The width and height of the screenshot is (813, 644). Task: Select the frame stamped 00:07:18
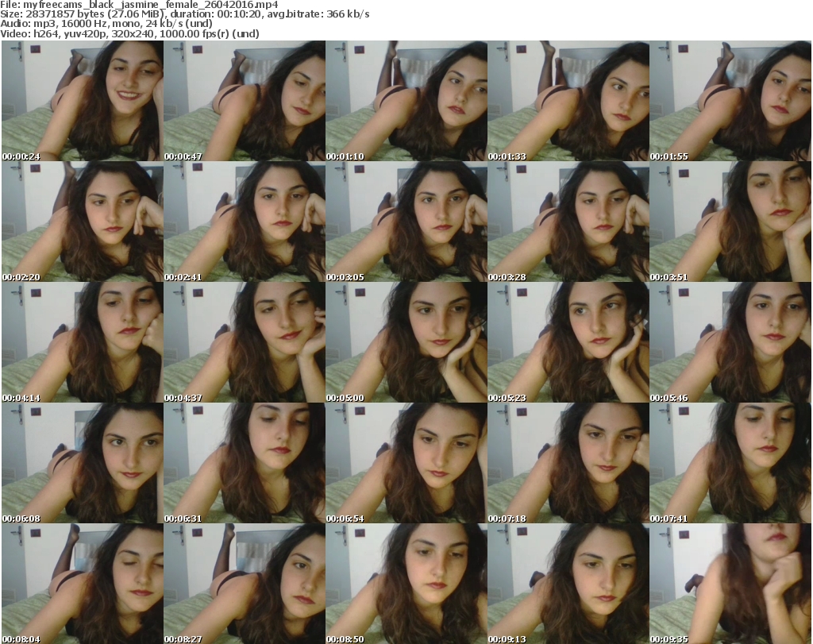click(x=568, y=463)
